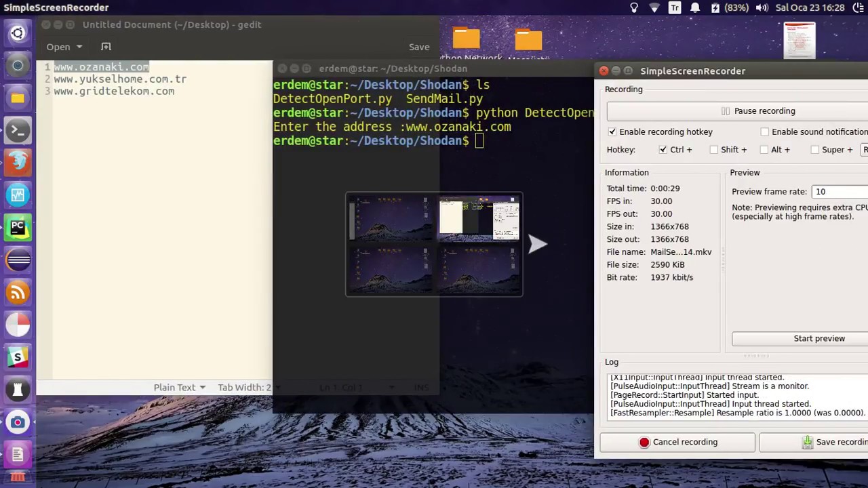The width and height of the screenshot is (868, 488).
Task: Click the Size in value 1366x768
Action: coord(669,226)
